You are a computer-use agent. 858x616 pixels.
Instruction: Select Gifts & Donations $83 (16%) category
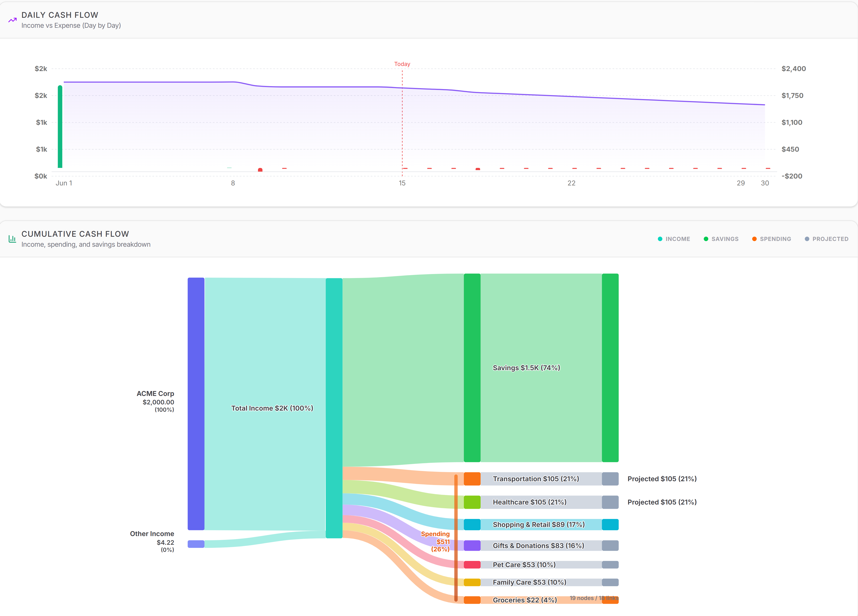click(538, 545)
